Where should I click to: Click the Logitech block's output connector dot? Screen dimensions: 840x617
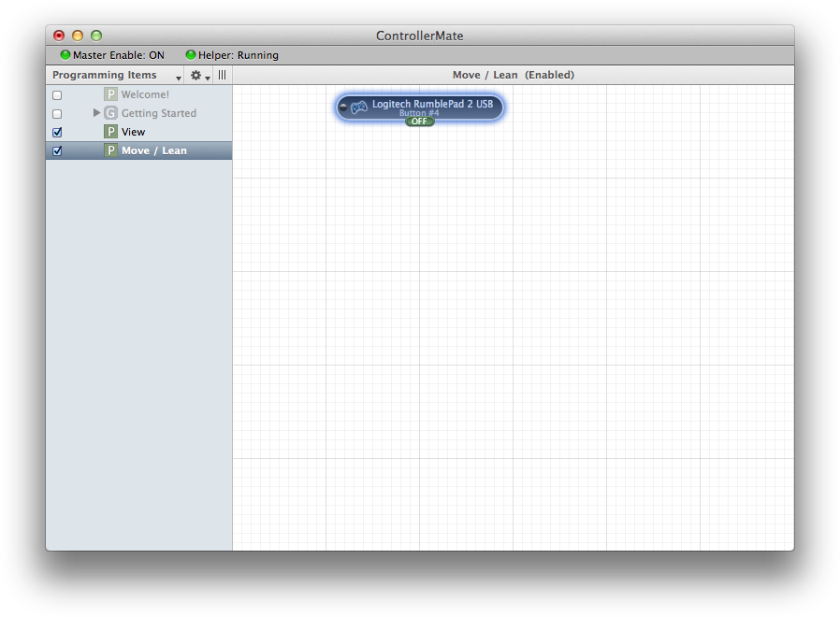point(343,108)
